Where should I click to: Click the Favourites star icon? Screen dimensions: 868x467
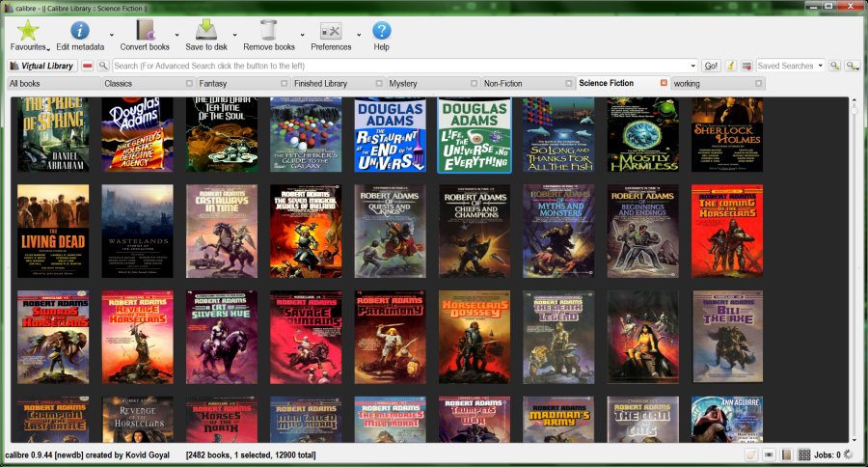point(28,31)
